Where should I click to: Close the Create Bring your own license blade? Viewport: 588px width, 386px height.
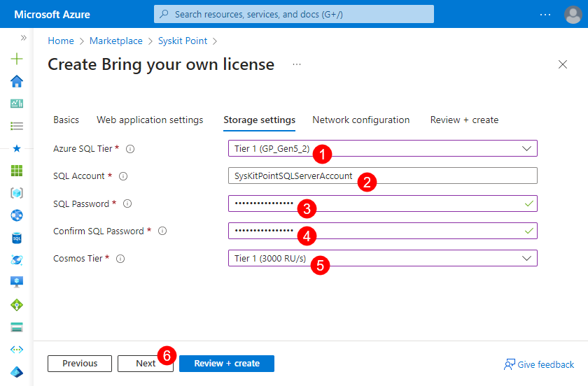(x=563, y=64)
